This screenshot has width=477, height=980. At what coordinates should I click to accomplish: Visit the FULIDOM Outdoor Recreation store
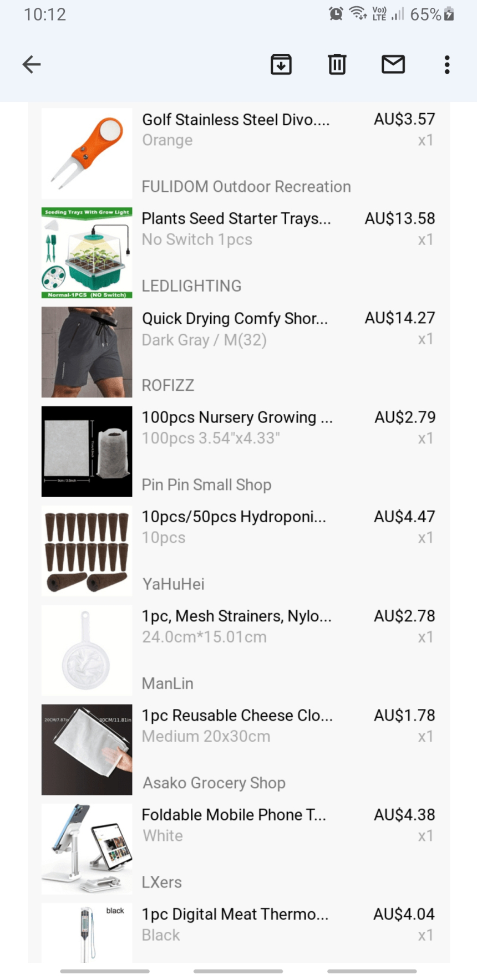point(246,187)
